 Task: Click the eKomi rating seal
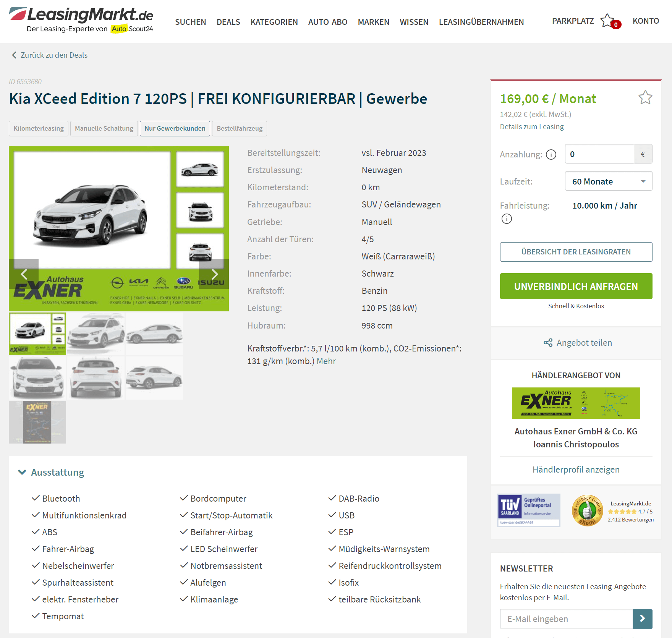pyautogui.click(x=587, y=510)
